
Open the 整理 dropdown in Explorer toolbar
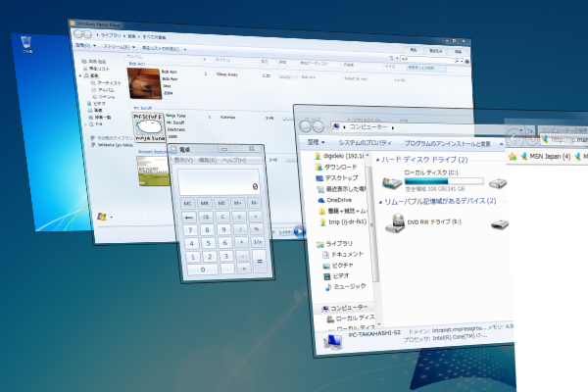(x=316, y=142)
